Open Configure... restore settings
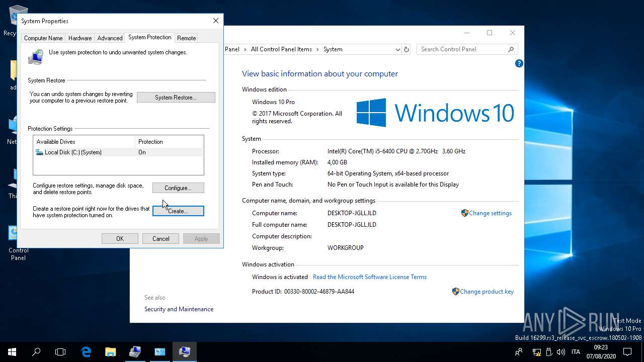Viewport: 644px width, 362px height. (178, 188)
